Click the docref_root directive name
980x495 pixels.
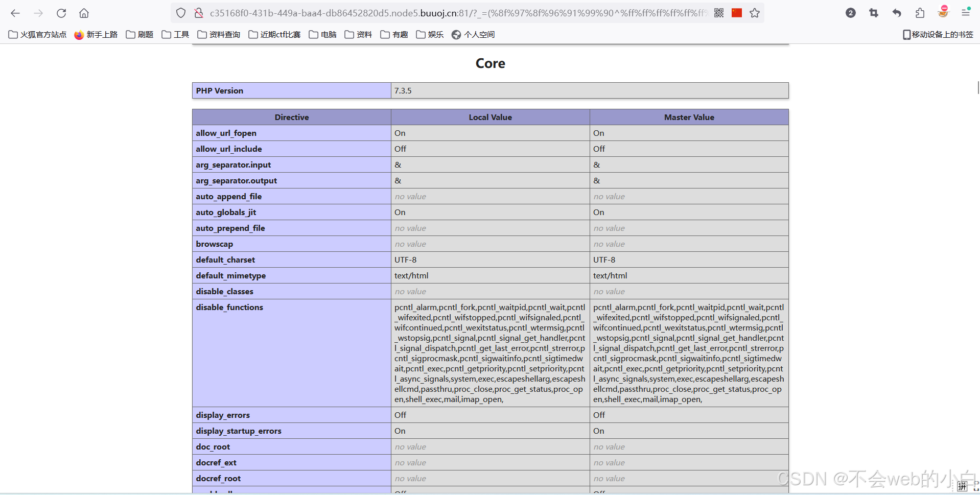coord(218,478)
